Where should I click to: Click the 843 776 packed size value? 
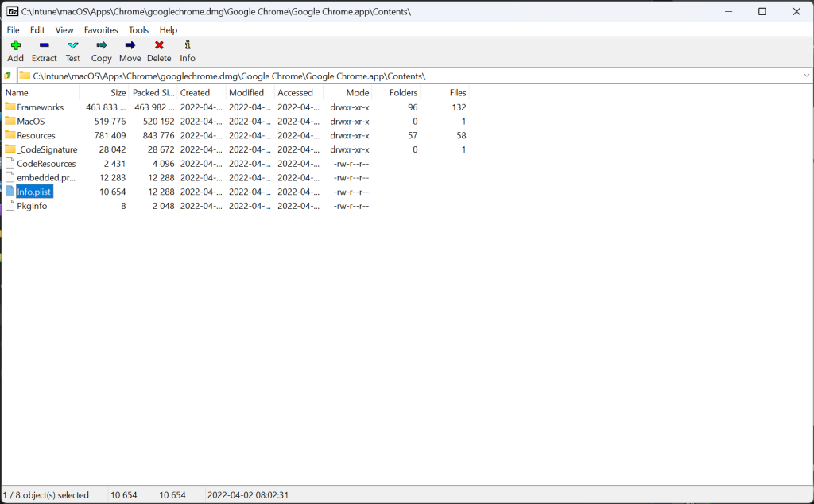pyautogui.click(x=158, y=135)
